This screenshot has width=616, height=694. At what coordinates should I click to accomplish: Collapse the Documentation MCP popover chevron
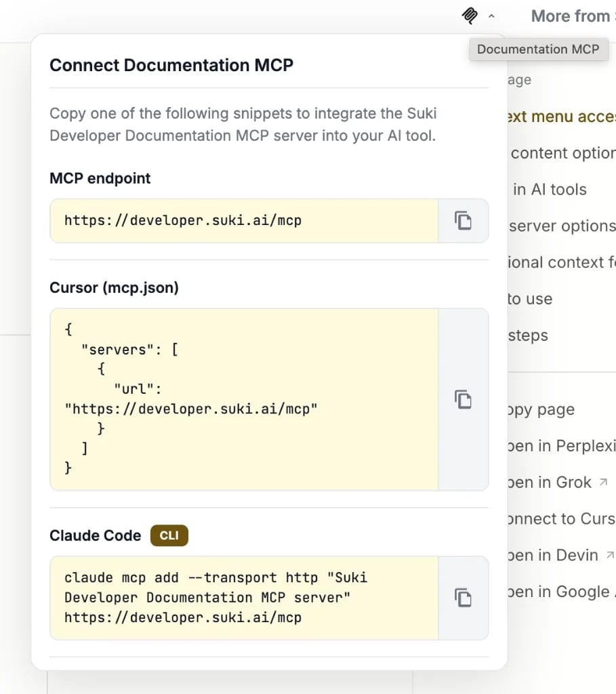click(x=491, y=16)
